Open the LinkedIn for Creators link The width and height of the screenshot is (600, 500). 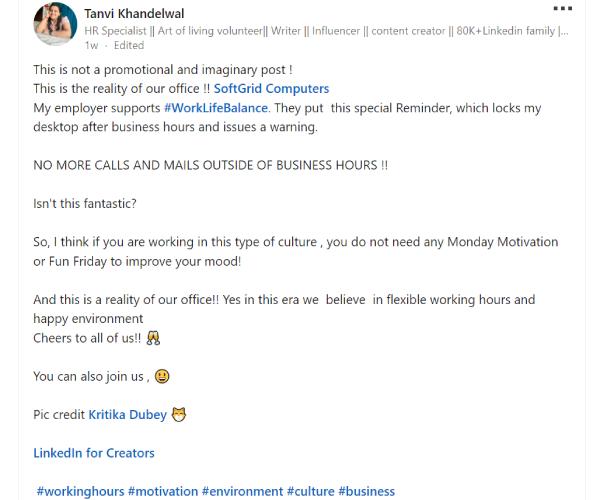[94, 452]
